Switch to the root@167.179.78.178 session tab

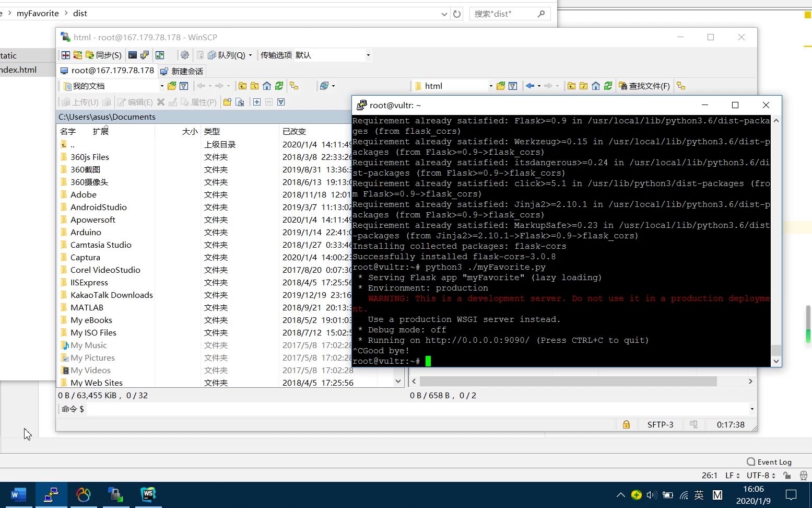coord(107,71)
